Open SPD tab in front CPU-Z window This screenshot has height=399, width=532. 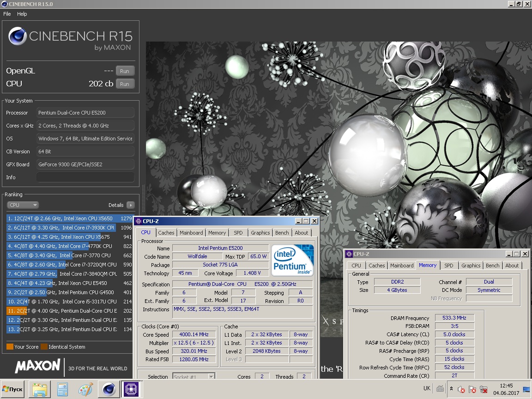pos(238,233)
